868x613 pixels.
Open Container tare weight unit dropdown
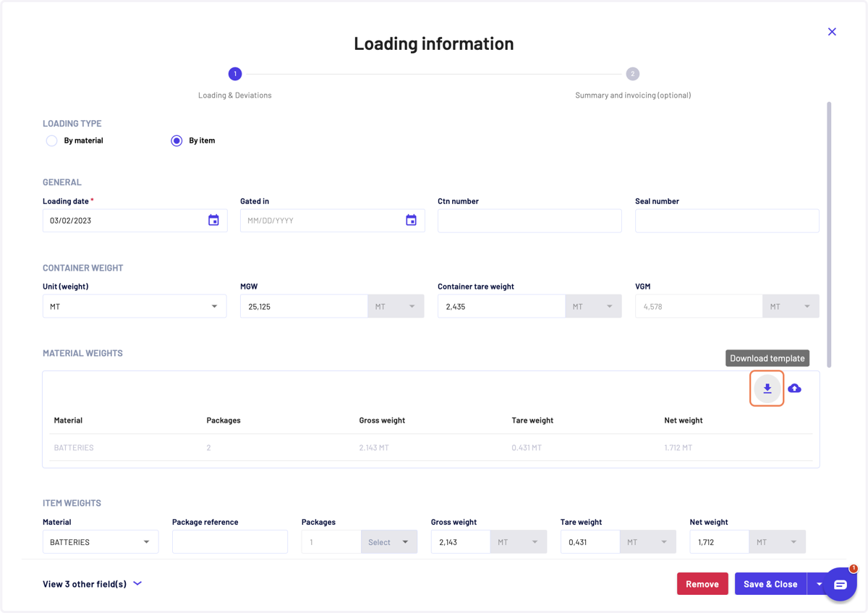pos(593,306)
